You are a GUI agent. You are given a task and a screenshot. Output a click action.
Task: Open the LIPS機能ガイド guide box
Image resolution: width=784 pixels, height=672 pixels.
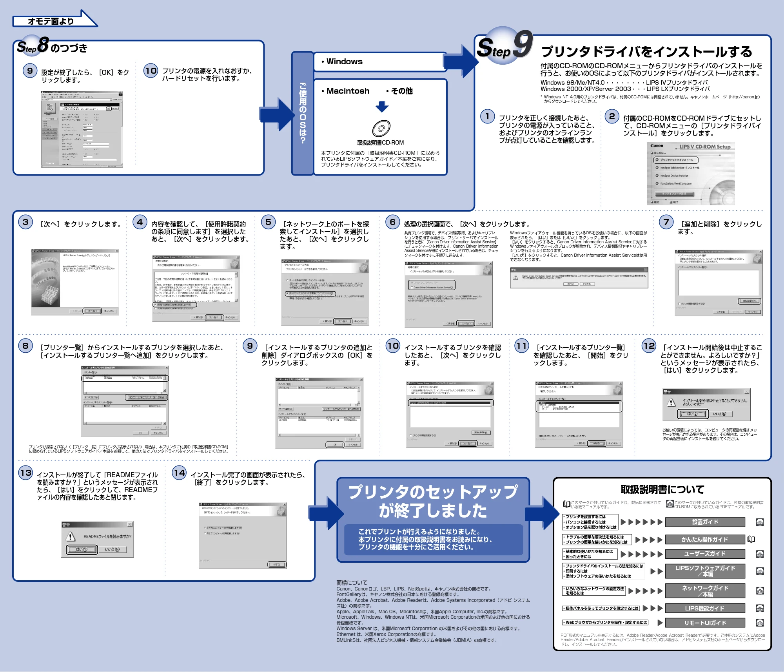coord(705,608)
